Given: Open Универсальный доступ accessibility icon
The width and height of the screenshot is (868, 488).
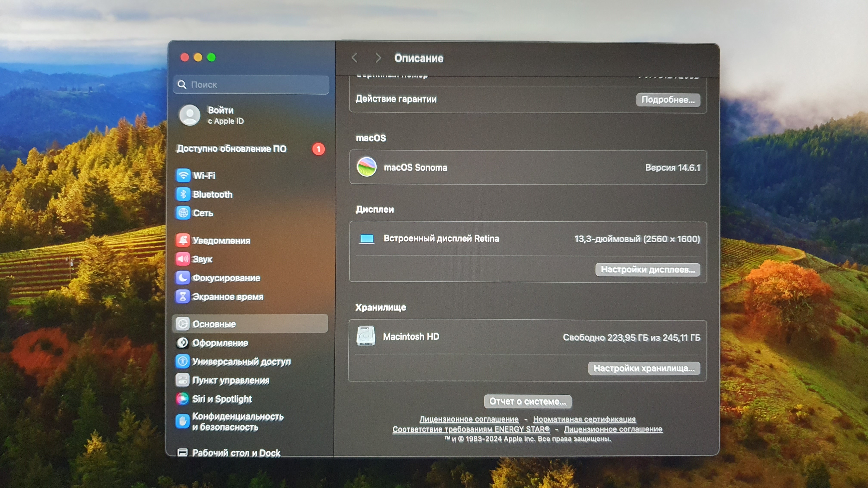Looking at the screenshot, I should coord(182,361).
